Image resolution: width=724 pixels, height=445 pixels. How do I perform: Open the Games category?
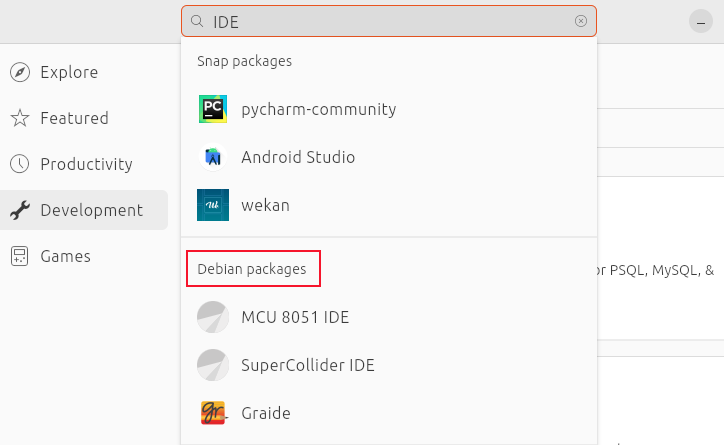click(65, 256)
